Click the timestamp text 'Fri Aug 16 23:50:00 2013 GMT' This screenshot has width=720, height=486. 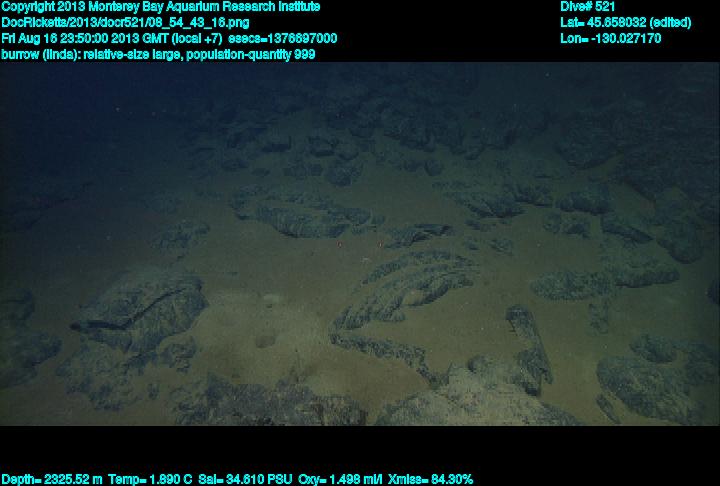(x=85, y=38)
